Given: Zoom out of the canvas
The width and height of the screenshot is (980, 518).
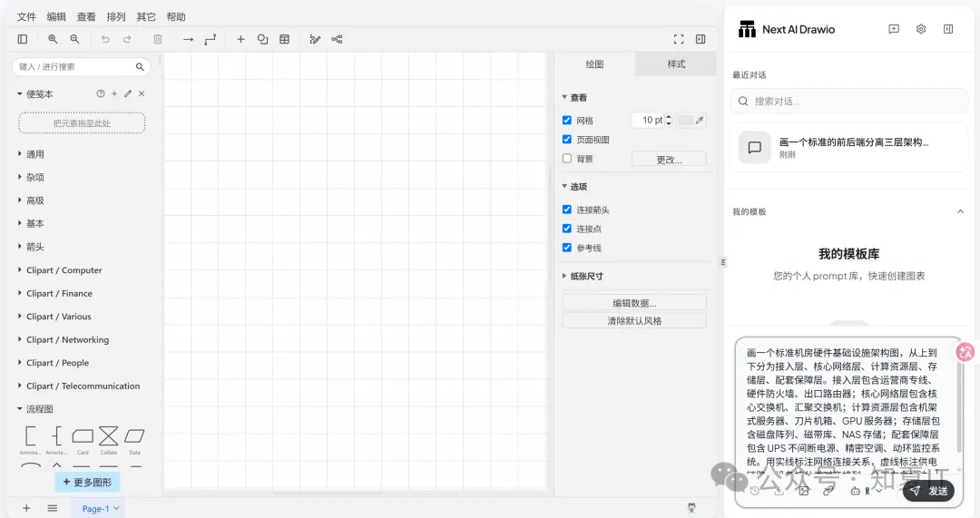Looking at the screenshot, I should click(x=75, y=39).
